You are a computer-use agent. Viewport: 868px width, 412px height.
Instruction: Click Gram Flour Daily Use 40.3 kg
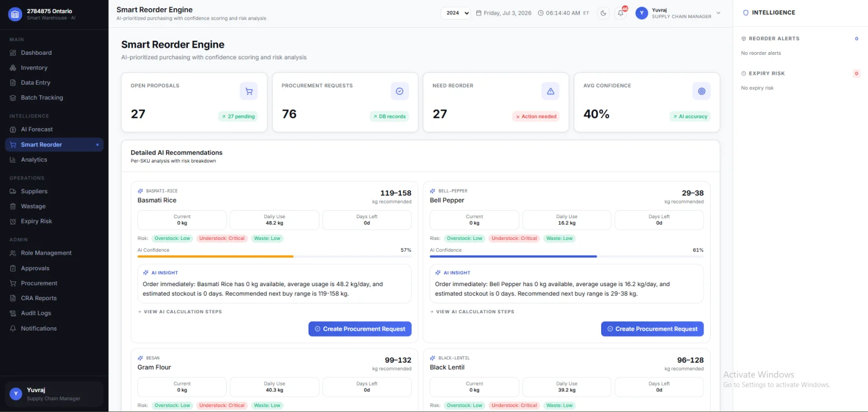click(275, 387)
